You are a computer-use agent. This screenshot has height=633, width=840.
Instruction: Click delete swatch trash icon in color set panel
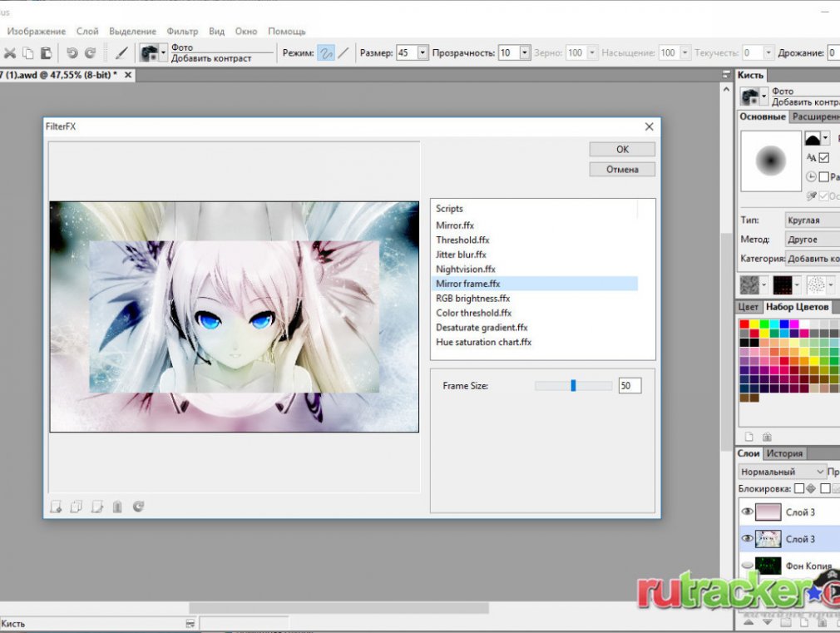(x=767, y=437)
